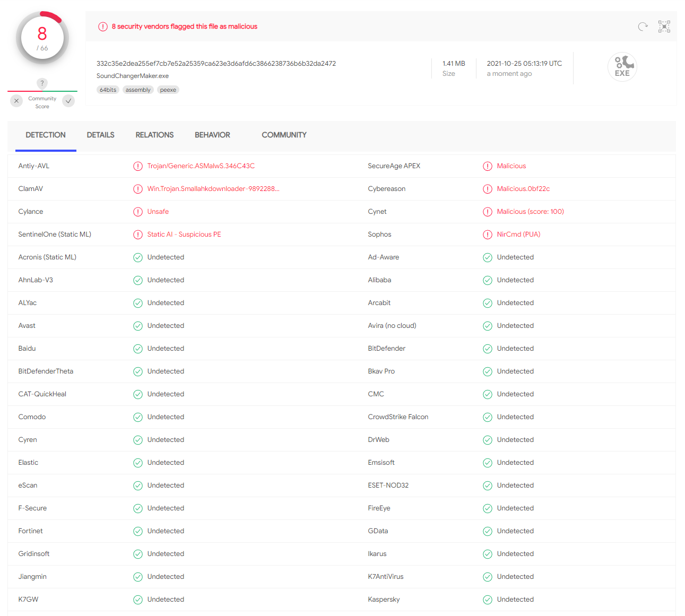Click Ad-Aware undetected check icon
685x616 pixels.
(x=488, y=257)
